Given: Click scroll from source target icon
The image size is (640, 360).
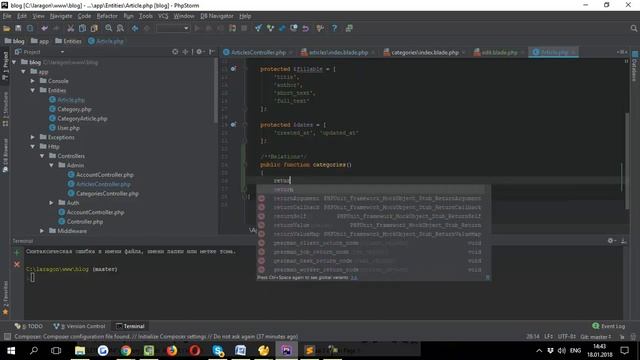Looking at the screenshot, I should click(x=175, y=52).
